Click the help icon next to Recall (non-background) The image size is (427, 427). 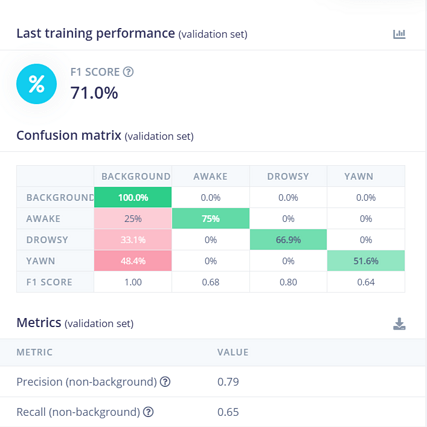pyautogui.click(x=148, y=412)
